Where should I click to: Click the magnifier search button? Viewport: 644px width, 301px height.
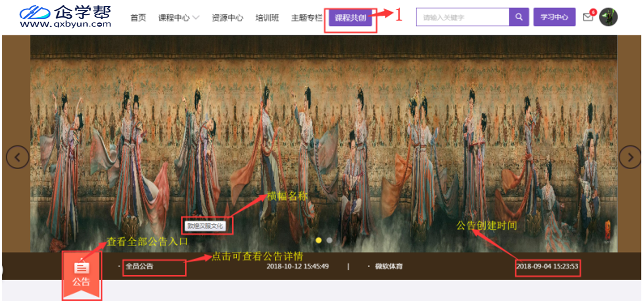click(x=519, y=17)
